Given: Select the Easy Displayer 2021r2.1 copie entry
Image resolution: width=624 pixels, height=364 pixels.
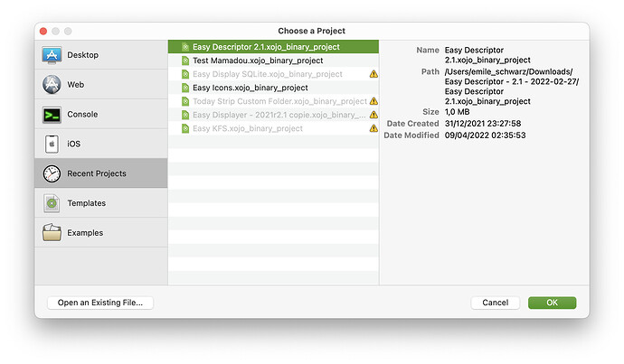Looking at the screenshot, I should (273, 115).
